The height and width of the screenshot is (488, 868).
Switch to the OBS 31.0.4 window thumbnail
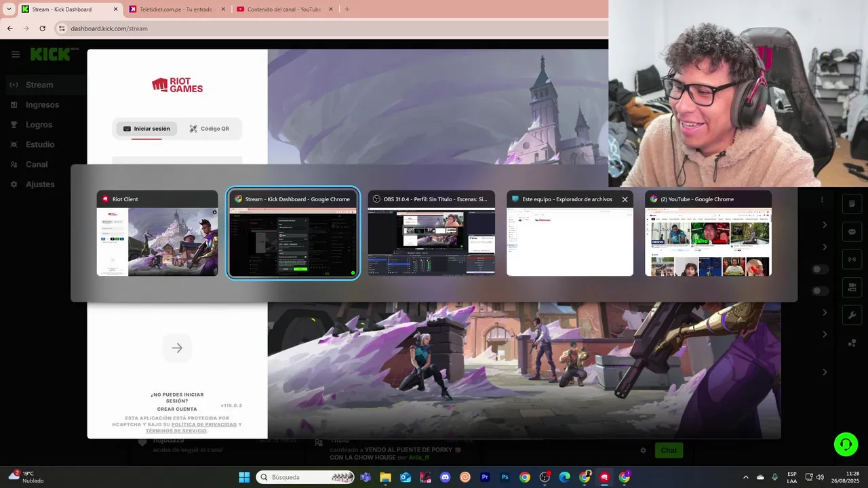click(431, 233)
